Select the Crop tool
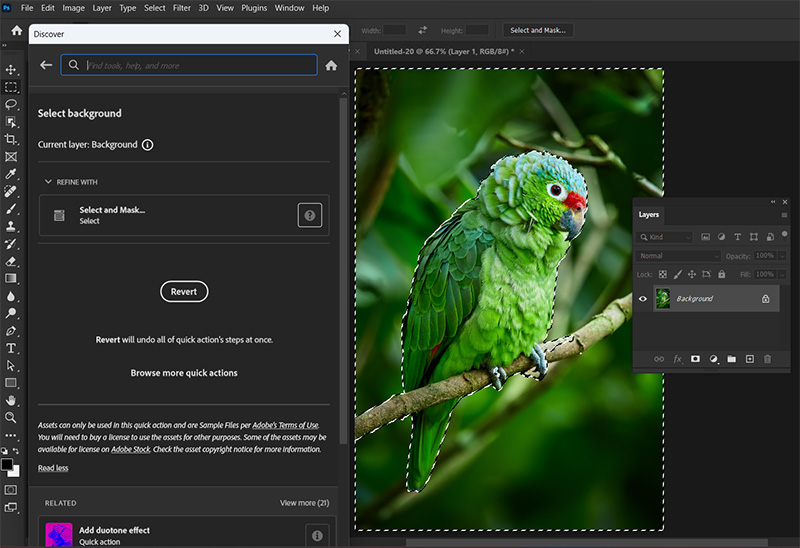The width and height of the screenshot is (800, 548). (x=12, y=139)
